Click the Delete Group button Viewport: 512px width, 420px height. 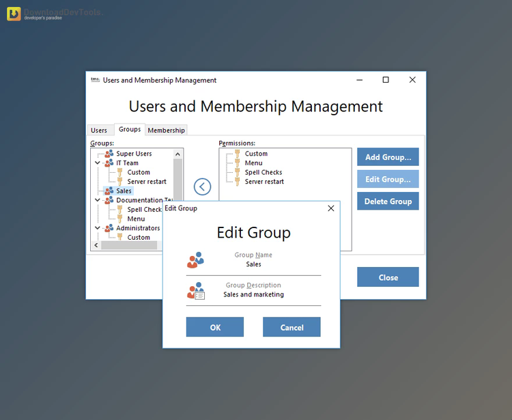point(388,201)
